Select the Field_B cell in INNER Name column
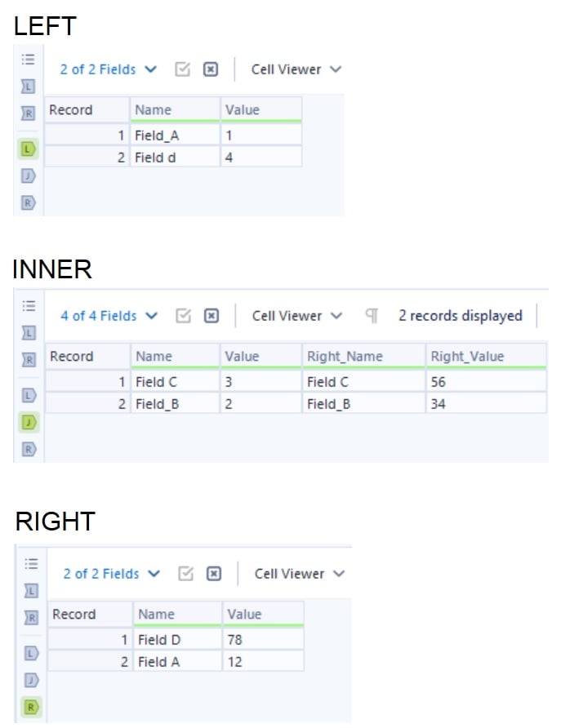The image size is (561, 728). tap(175, 404)
